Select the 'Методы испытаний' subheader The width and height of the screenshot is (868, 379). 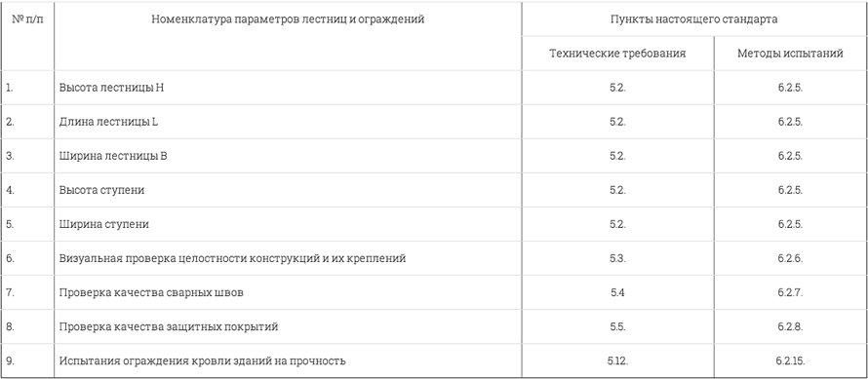790,54
